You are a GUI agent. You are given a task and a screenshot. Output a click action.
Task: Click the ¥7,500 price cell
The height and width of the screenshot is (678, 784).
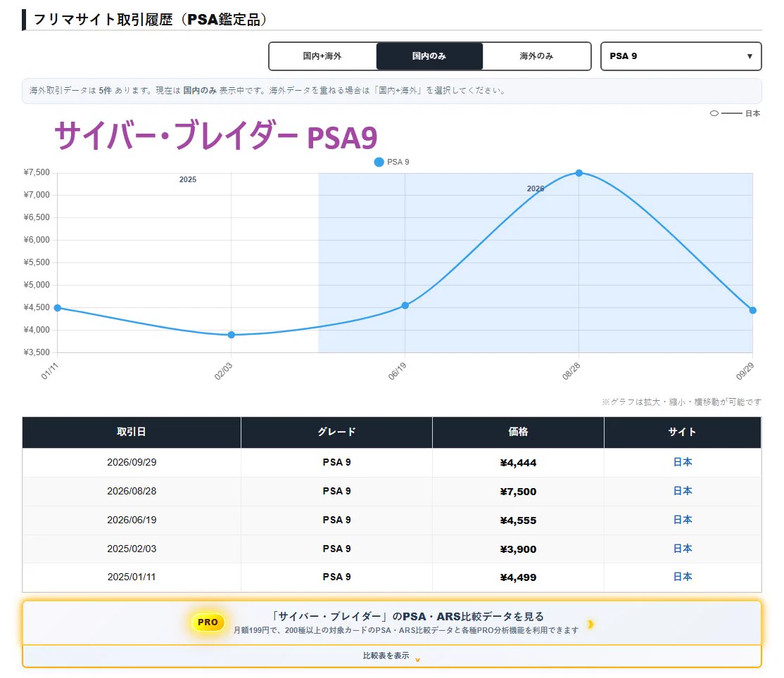point(518,492)
